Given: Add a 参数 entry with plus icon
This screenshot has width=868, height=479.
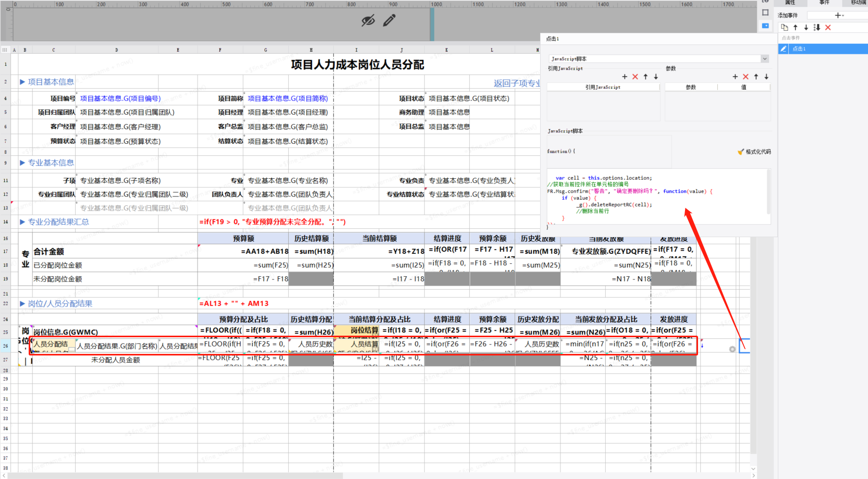Looking at the screenshot, I should point(735,77).
